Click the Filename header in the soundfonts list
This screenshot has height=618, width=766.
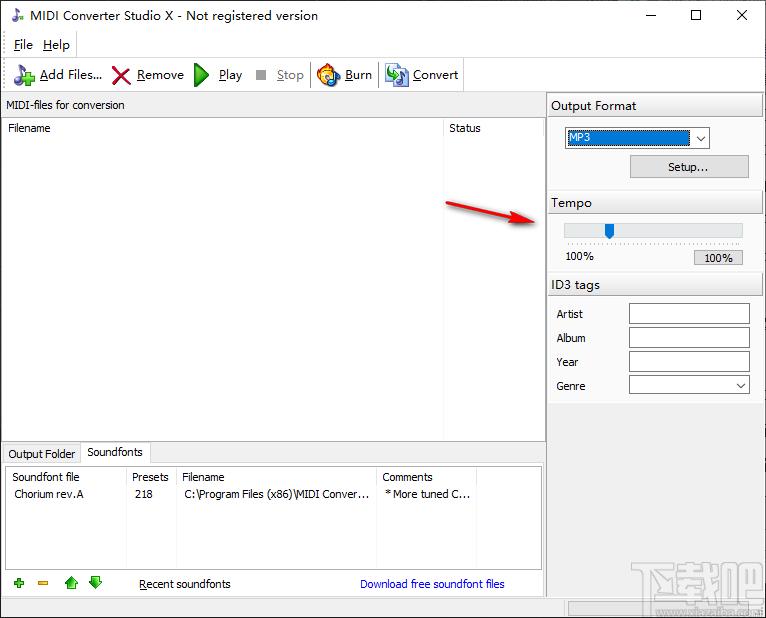pos(276,477)
